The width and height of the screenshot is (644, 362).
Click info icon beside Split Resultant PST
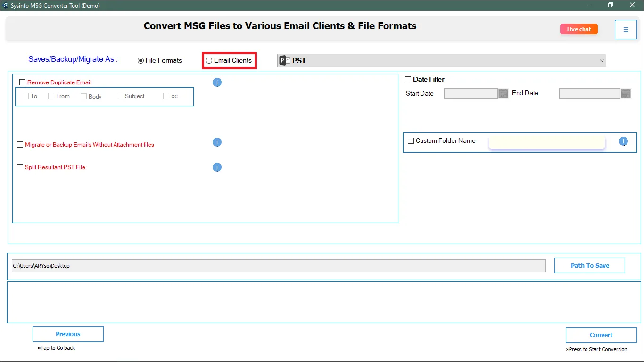pyautogui.click(x=217, y=167)
